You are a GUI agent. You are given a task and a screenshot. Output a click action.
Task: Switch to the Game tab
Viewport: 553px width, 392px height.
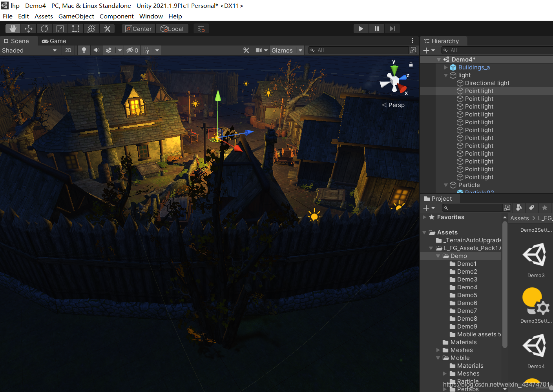point(54,41)
